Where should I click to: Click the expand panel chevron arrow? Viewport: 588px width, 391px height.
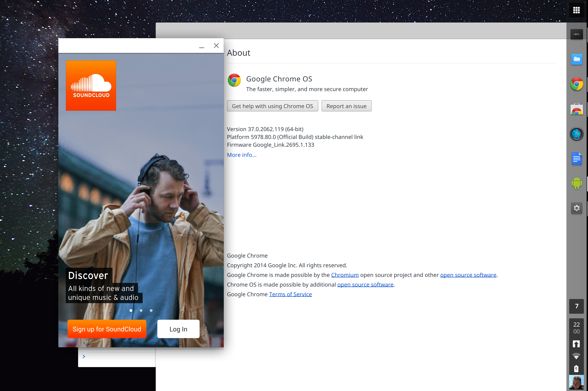[x=84, y=356]
